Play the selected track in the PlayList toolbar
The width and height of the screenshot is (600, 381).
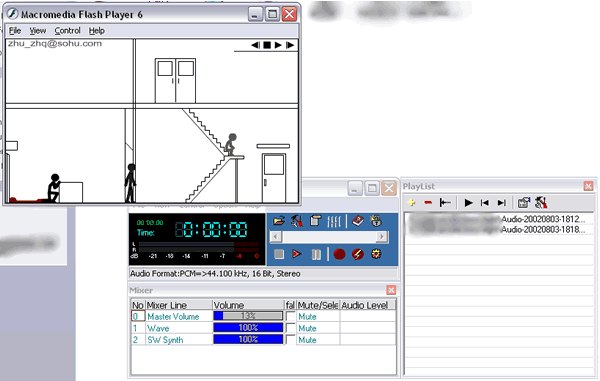coord(468,203)
